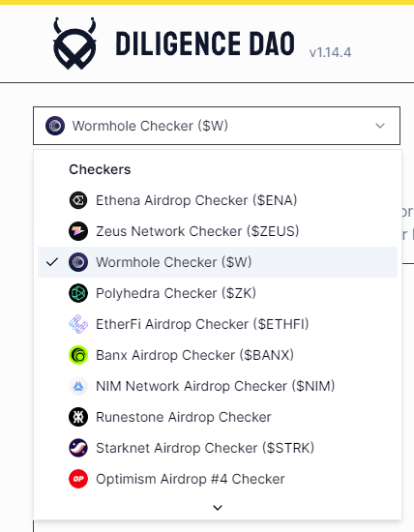
Task: Click the Diligence DAO horned logo icon
Action: [x=74, y=44]
